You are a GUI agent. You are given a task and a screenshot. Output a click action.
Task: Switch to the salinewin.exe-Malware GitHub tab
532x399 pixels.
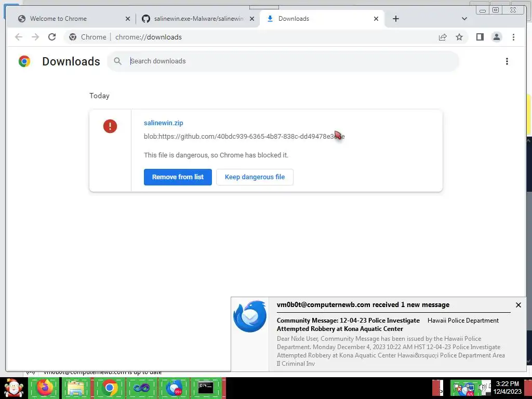click(198, 19)
